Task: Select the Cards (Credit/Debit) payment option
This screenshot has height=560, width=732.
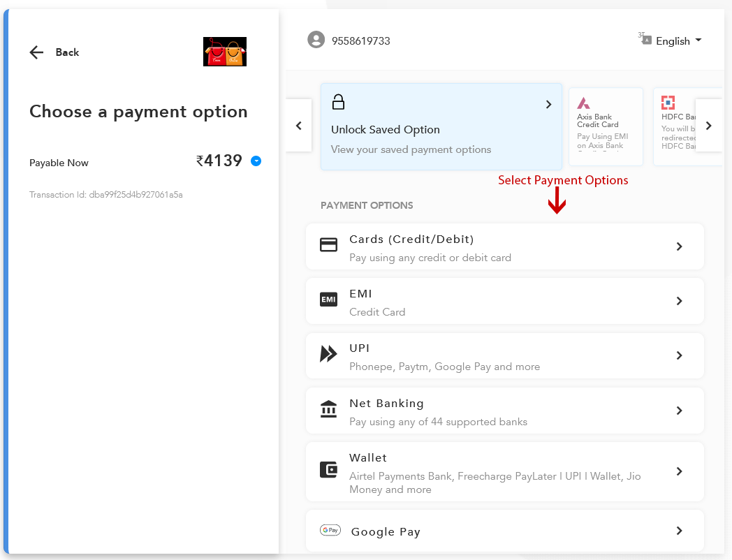Action: pyautogui.click(x=504, y=246)
